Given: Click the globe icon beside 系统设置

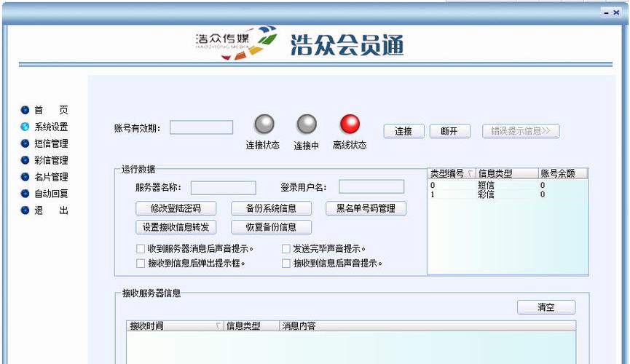Looking at the screenshot, I should [25, 127].
